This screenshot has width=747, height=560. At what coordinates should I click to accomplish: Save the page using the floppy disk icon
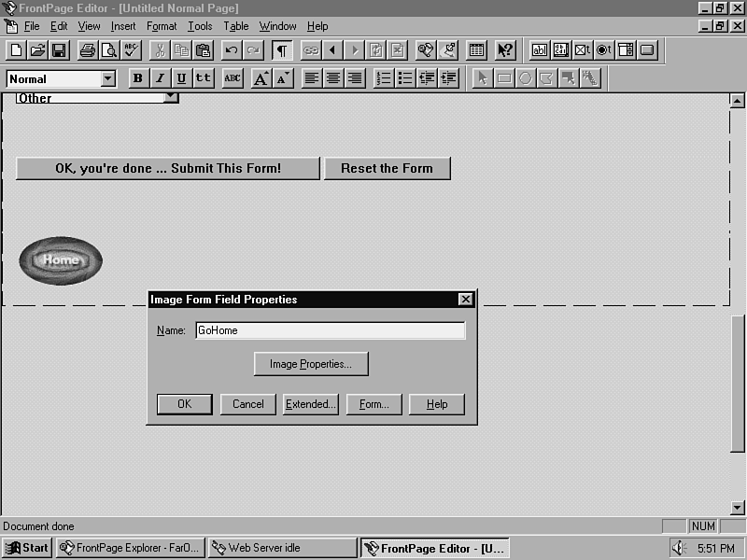coord(59,50)
